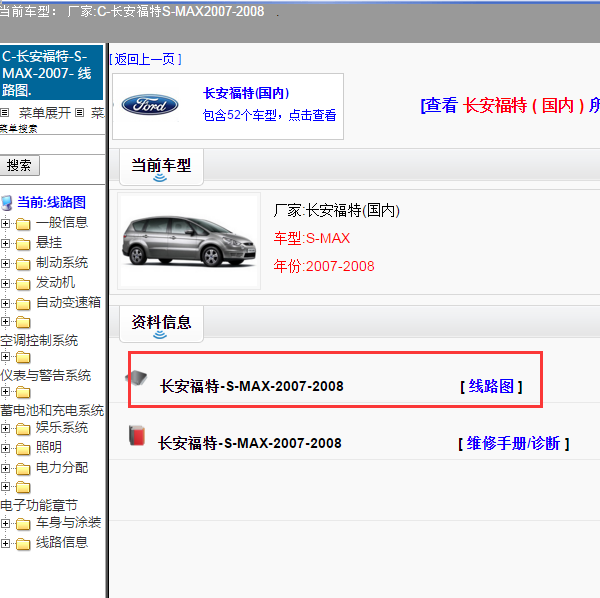Click 包含52个车型，点击查看 link
The height and width of the screenshot is (598, 600).
tap(269, 115)
